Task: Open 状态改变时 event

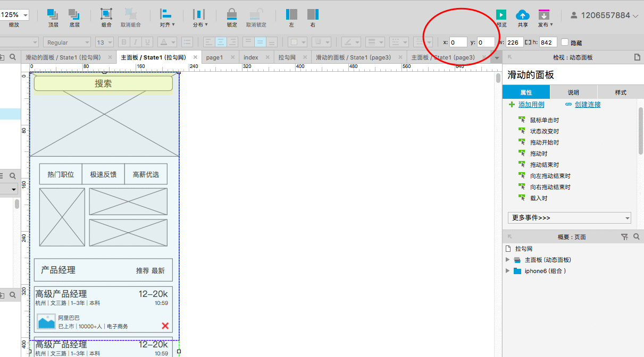Action: [x=544, y=131]
